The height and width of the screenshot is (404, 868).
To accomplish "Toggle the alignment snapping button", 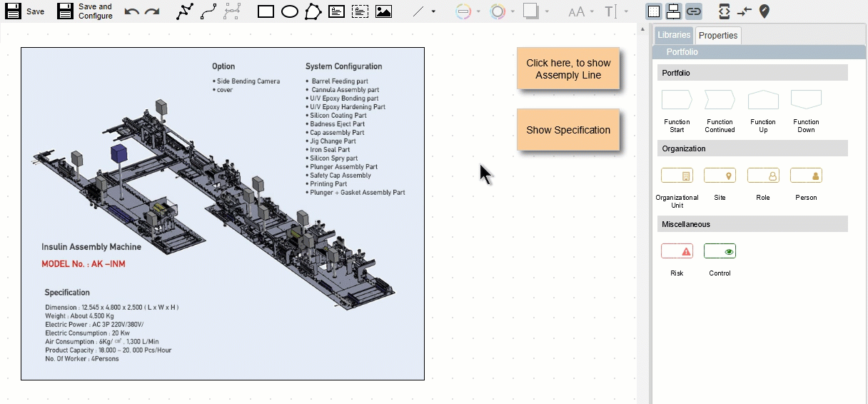I will pos(673,11).
